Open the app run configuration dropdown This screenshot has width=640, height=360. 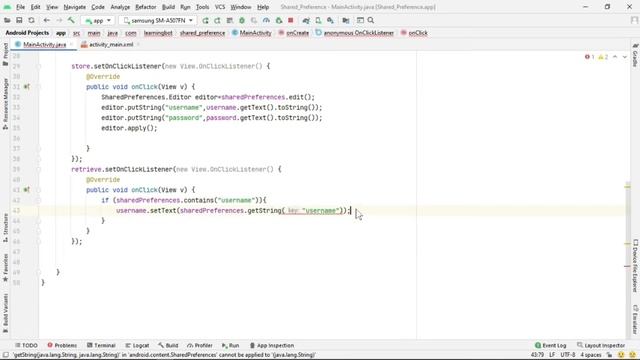pos(98,20)
